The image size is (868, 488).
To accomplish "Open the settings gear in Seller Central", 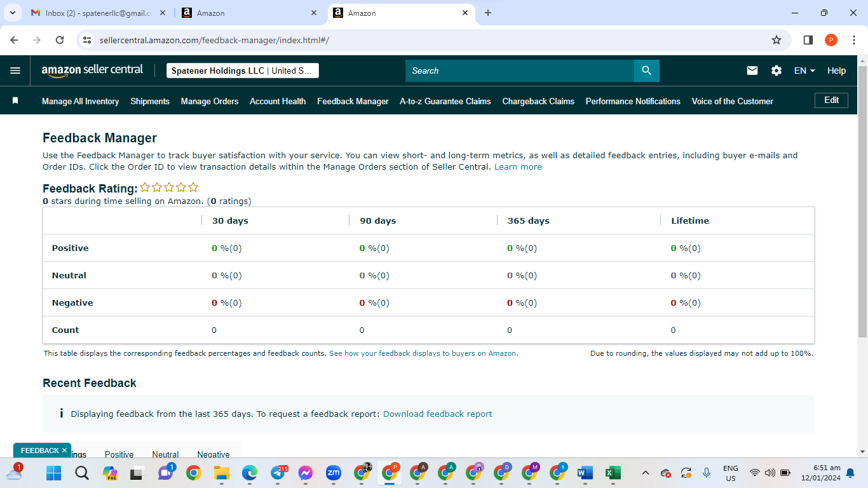I will pyautogui.click(x=776, y=71).
